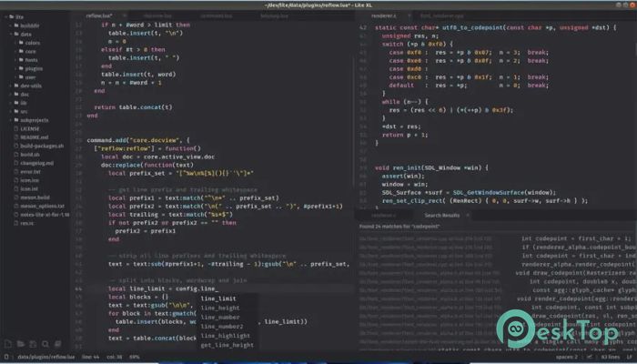Click 'line: 44' in status bar
This screenshot has height=364, width=637.
(91, 357)
